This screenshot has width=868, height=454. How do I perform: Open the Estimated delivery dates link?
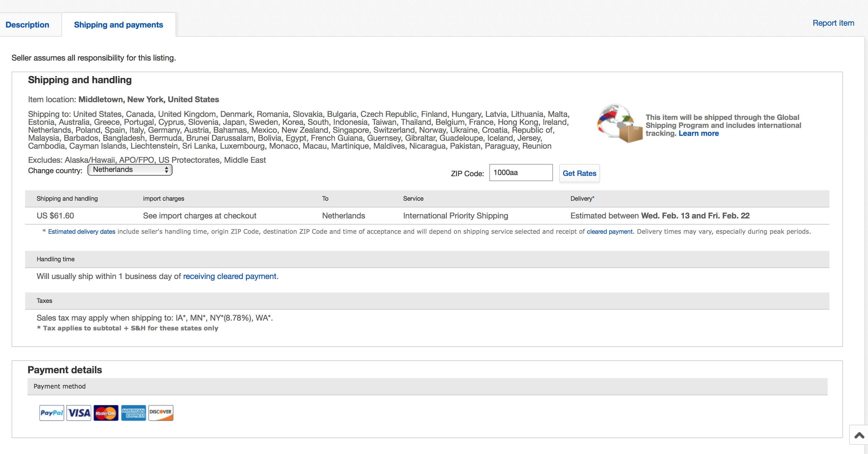click(82, 232)
